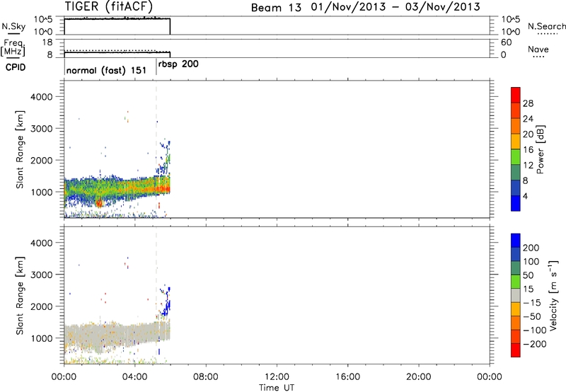Click the 'N.Search' legend label
This screenshot has height=392, width=566.
(547, 26)
